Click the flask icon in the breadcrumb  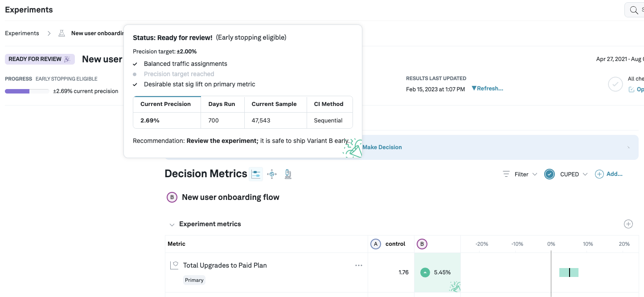click(x=62, y=33)
